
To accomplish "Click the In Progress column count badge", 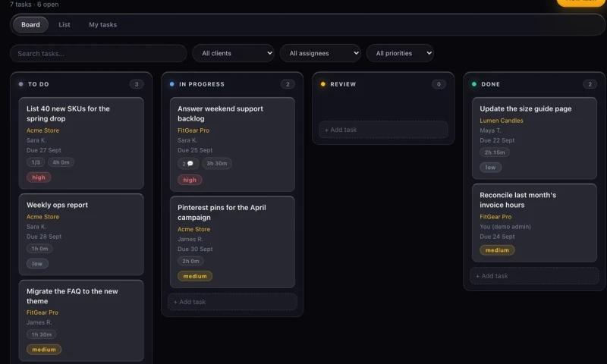I will [288, 84].
